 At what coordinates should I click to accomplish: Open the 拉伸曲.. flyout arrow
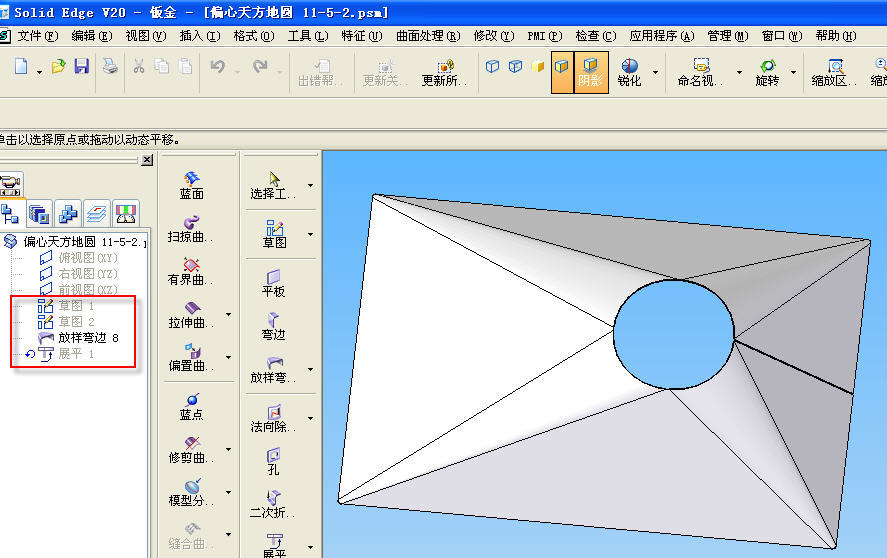(x=229, y=314)
